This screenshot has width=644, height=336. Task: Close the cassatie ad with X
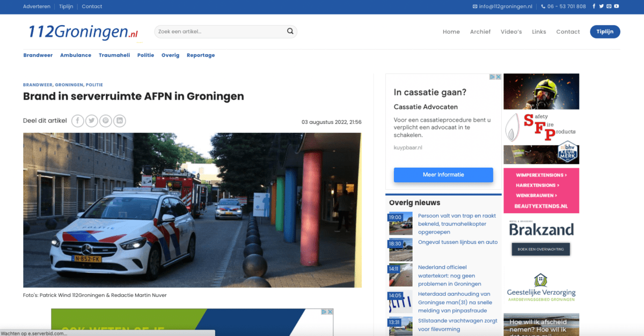coord(498,77)
